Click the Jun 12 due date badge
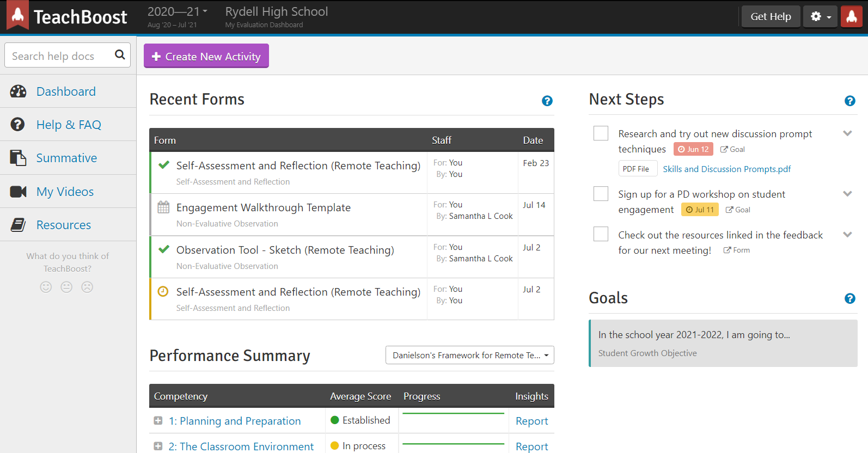 coord(693,149)
